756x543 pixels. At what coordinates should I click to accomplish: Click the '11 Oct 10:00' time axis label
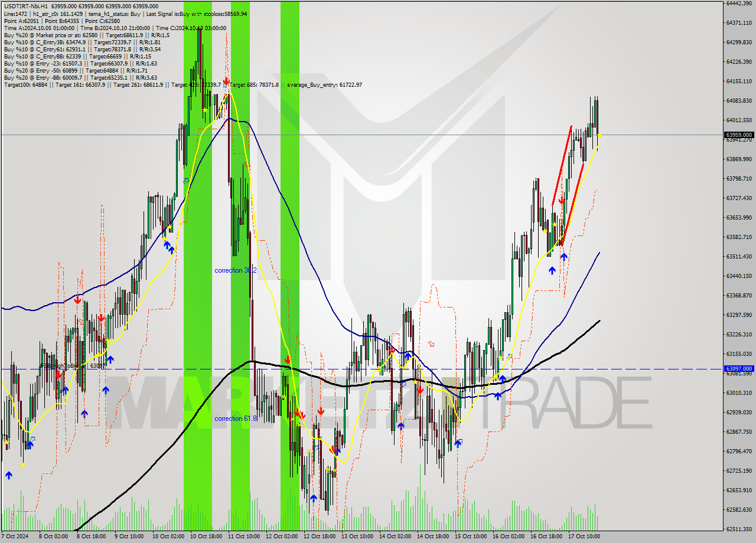pos(243,537)
